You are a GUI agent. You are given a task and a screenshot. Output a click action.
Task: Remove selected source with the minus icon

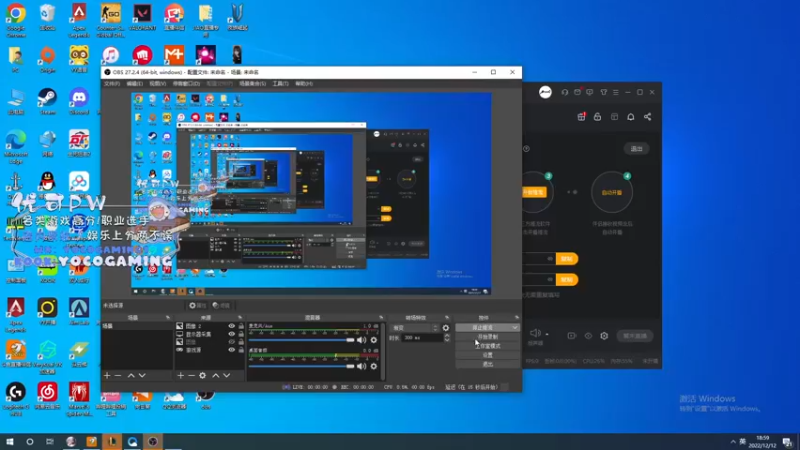[192, 376]
